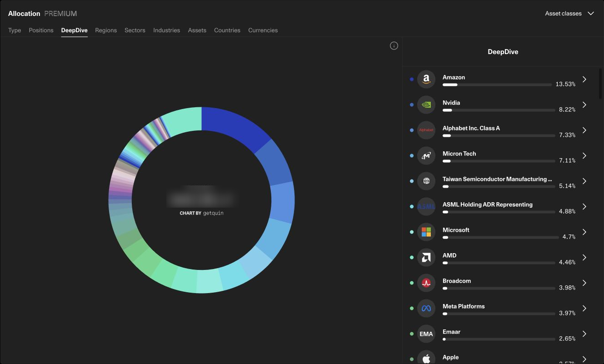
Task: Click the Micron Tech color legend dot
Action: (412, 156)
